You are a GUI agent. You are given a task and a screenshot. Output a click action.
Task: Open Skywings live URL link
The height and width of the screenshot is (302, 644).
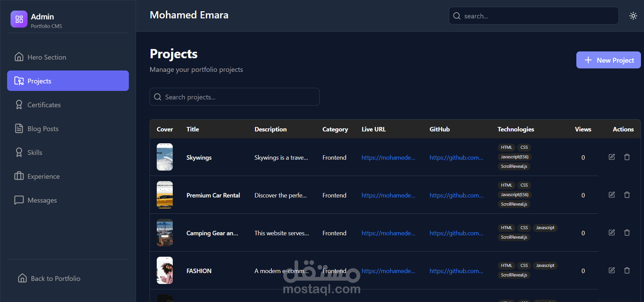click(388, 158)
